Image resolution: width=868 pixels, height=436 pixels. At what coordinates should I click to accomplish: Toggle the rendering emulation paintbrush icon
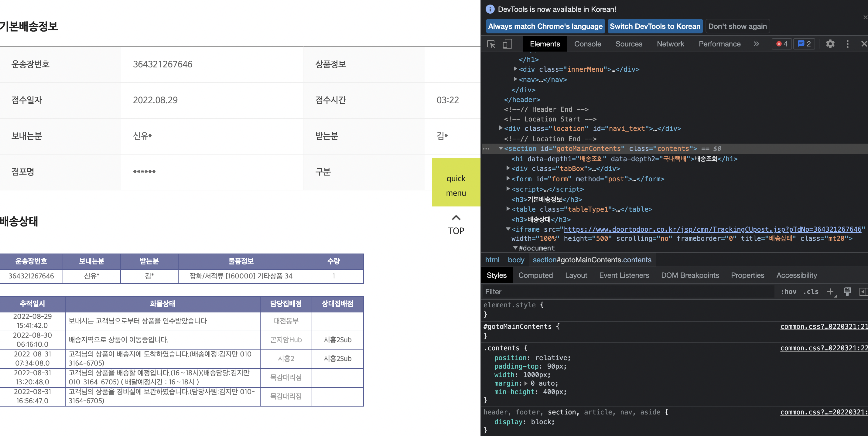coord(847,291)
